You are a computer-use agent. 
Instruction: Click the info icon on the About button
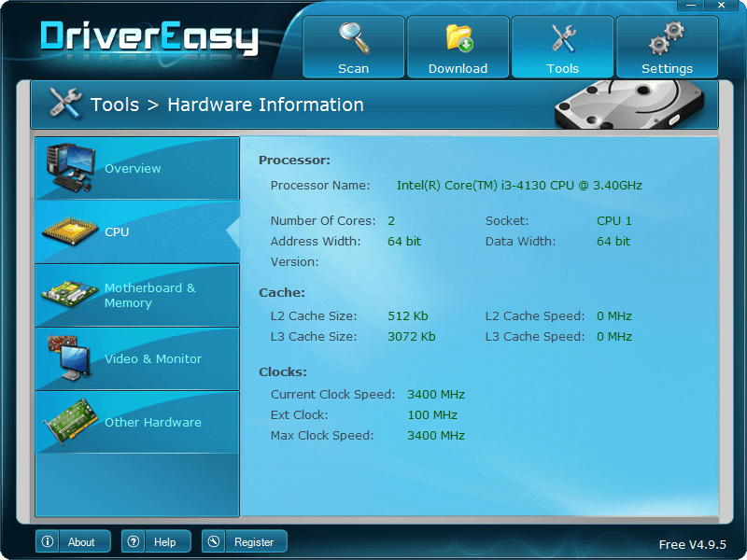click(48, 541)
